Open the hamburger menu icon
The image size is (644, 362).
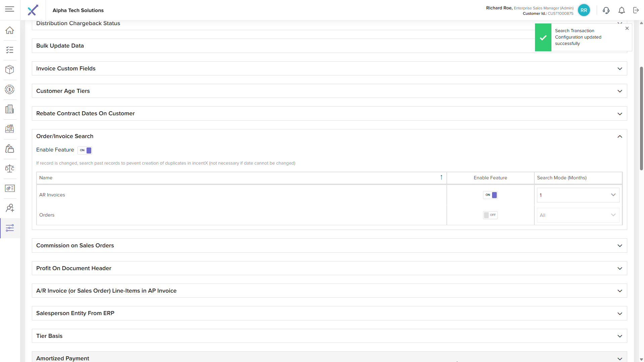(10, 9)
